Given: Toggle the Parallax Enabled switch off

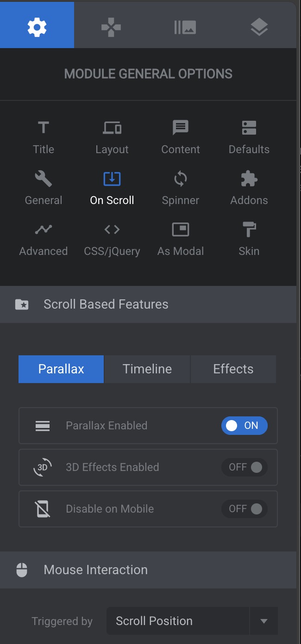Looking at the screenshot, I should (244, 426).
